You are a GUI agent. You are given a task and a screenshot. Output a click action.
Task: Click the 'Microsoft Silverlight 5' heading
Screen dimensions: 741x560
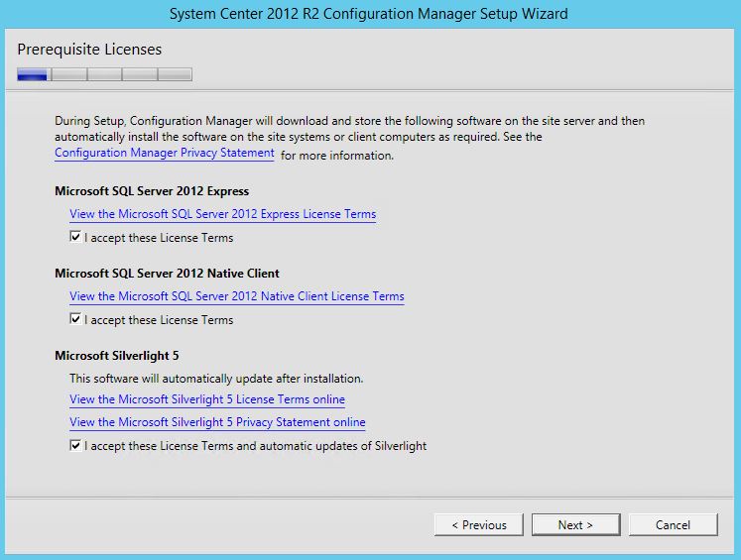tap(117, 356)
